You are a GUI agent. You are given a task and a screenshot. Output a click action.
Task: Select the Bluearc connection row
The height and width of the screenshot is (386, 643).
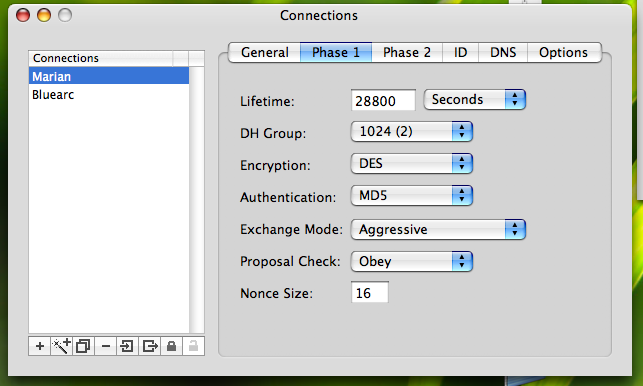109,94
